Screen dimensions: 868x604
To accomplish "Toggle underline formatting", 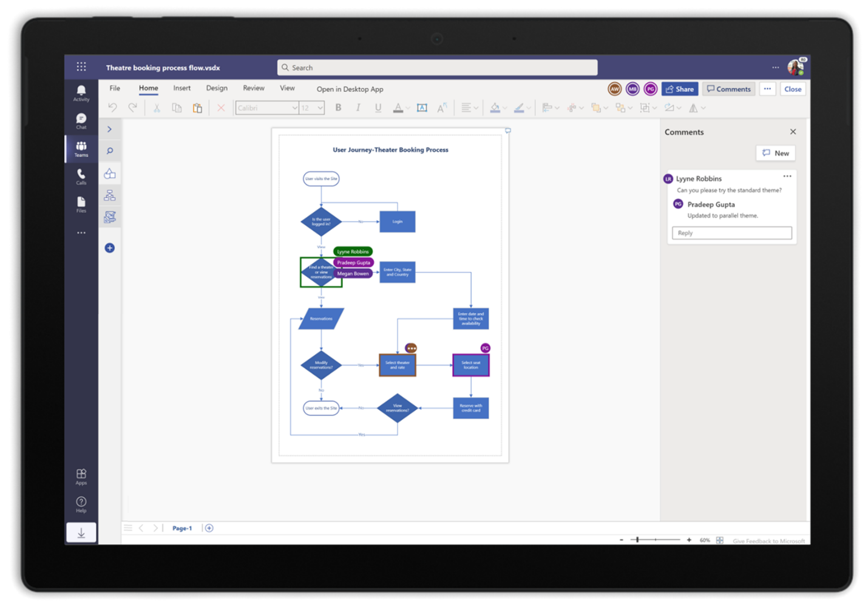I will [x=378, y=107].
